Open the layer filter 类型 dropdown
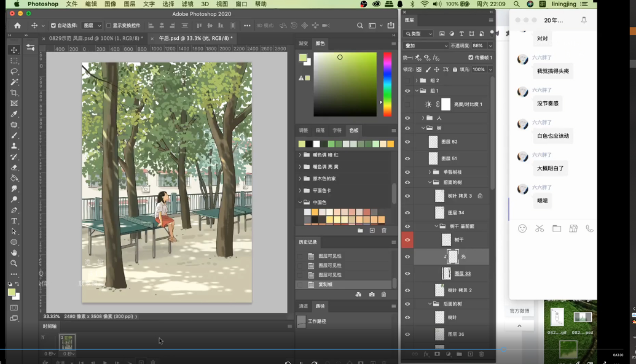 (419, 34)
